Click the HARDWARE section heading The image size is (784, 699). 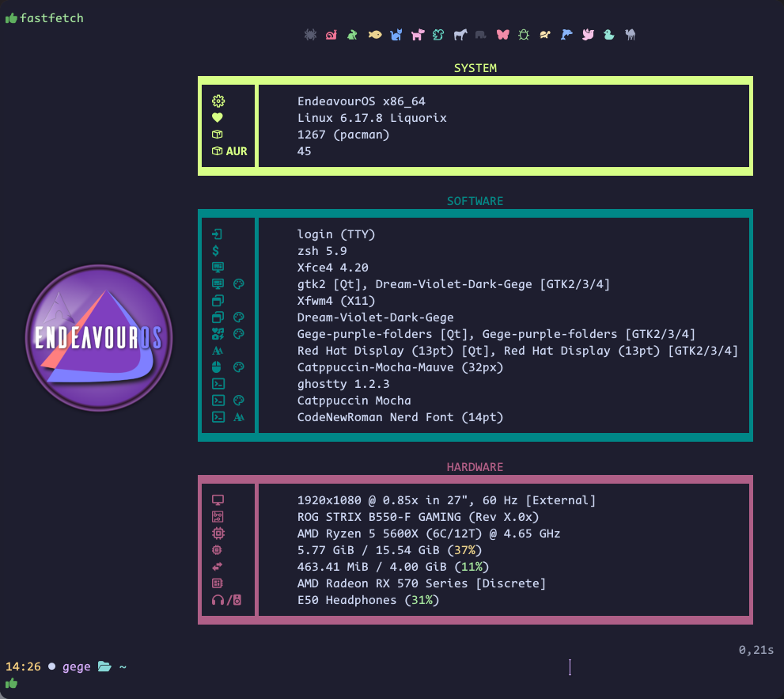click(x=475, y=467)
